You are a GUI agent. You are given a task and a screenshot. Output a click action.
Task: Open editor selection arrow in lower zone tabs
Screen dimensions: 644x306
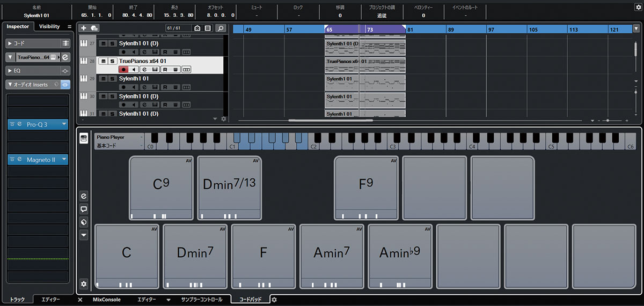click(169, 300)
